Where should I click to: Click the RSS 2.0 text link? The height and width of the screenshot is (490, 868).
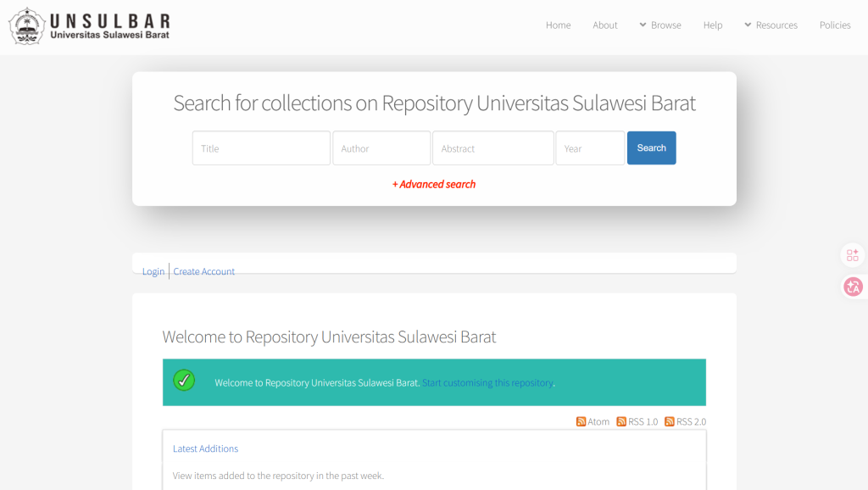coord(692,422)
